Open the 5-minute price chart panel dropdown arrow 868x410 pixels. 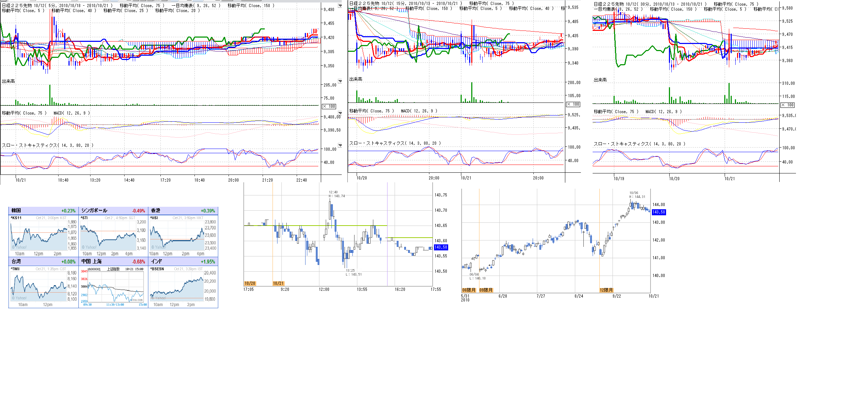click(340, 6)
